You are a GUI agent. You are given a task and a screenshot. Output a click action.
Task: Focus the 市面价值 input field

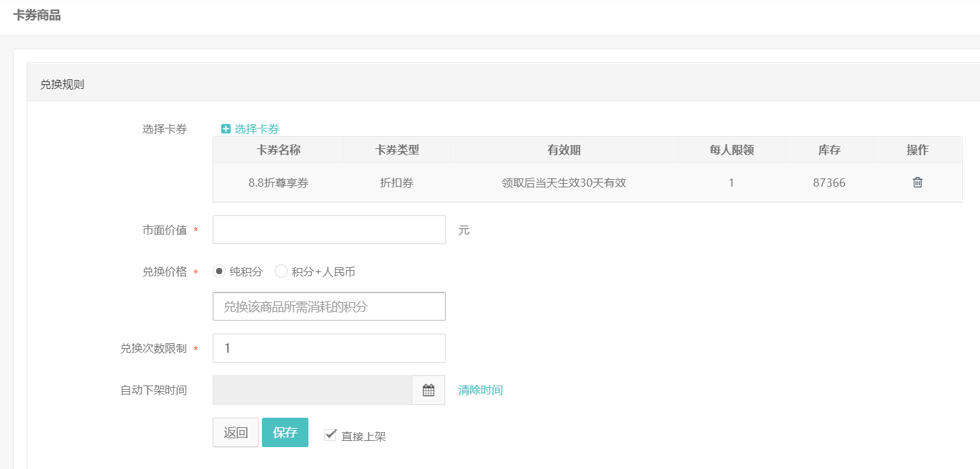(329, 230)
